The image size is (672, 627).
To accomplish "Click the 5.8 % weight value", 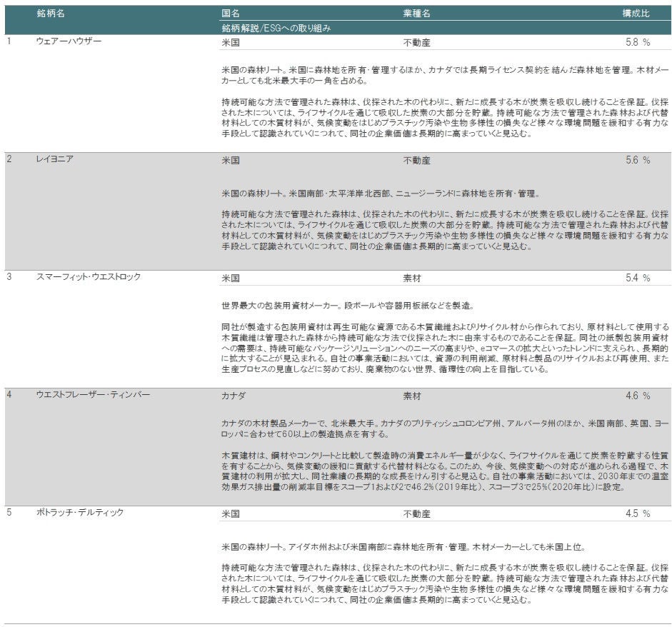I will click(x=637, y=42).
